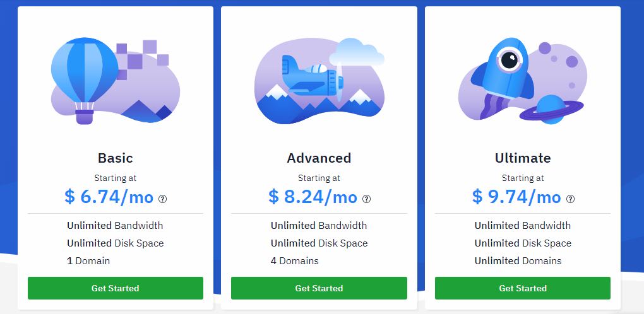This screenshot has height=314, width=644.
Task: Click the $ 8.24/mo price text
Action: tap(313, 197)
